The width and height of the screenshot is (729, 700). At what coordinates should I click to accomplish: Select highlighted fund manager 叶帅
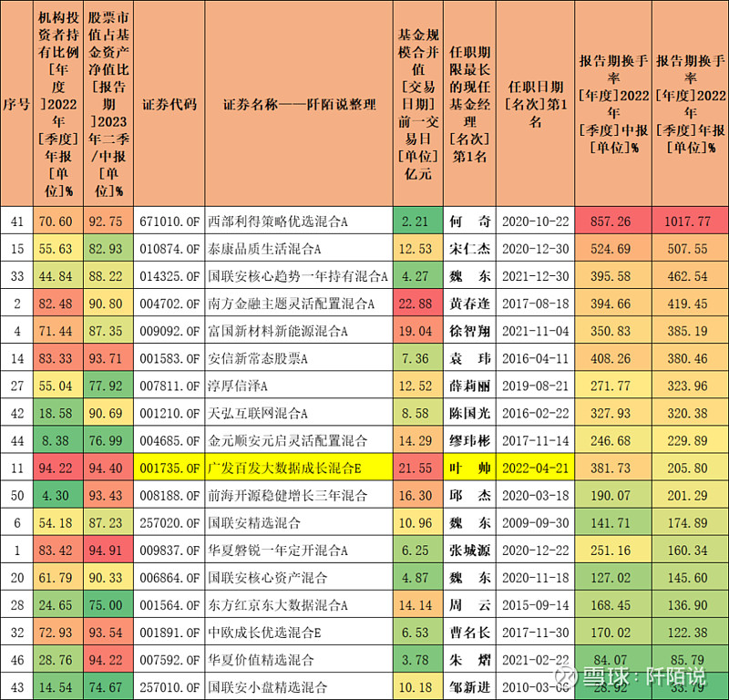point(469,468)
